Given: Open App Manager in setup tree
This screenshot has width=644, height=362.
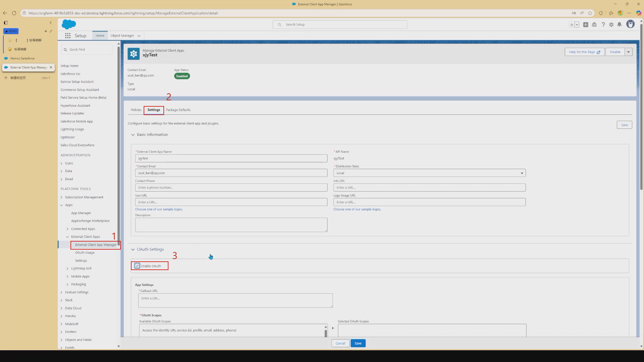Looking at the screenshot, I should coord(81,213).
